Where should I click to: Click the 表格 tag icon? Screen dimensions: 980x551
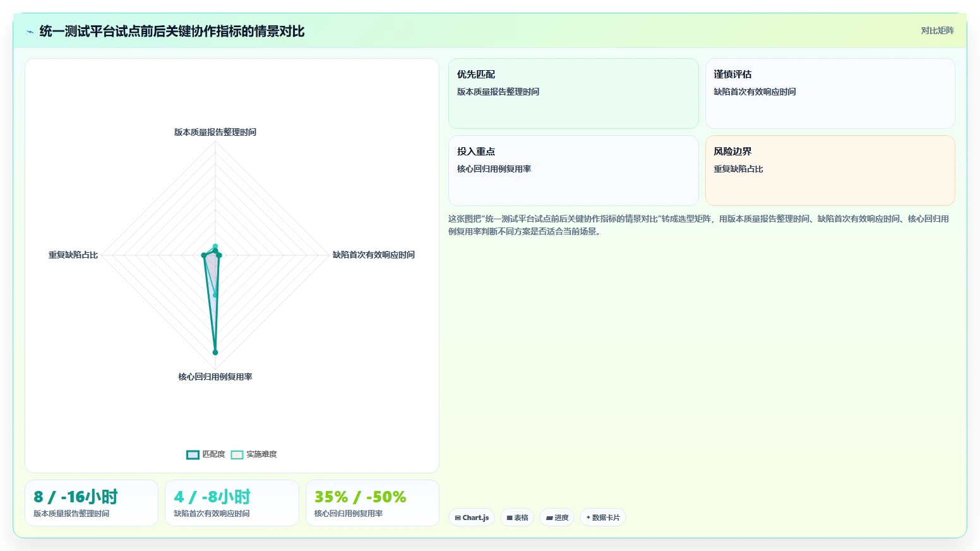tap(510, 518)
